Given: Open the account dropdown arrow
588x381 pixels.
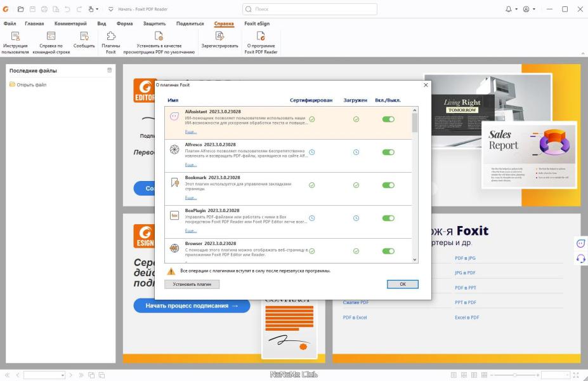Looking at the screenshot, I should pyautogui.click(x=534, y=9).
